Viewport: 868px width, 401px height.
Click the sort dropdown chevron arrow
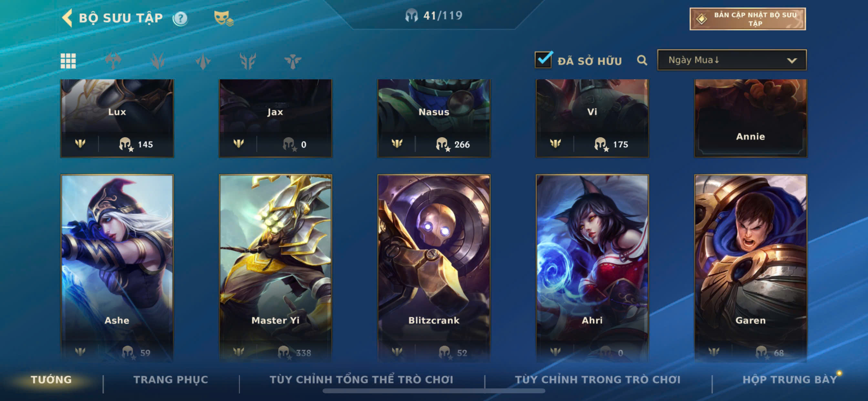click(791, 61)
